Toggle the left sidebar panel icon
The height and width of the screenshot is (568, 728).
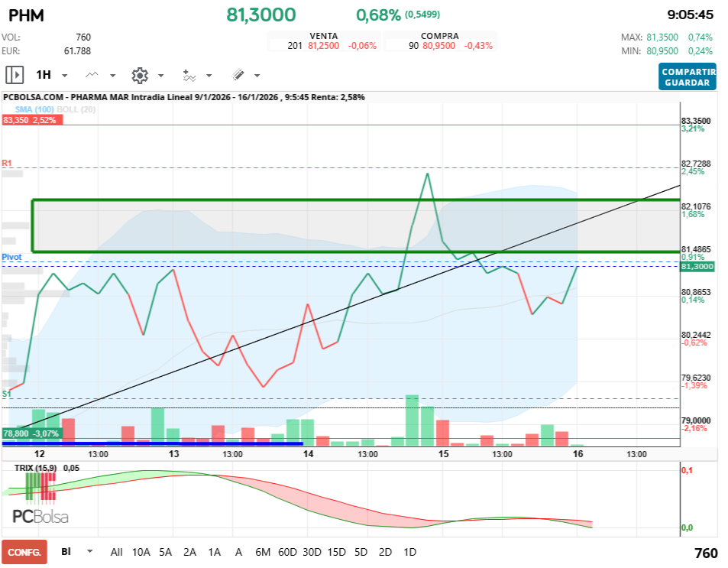(x=15, y=74)
